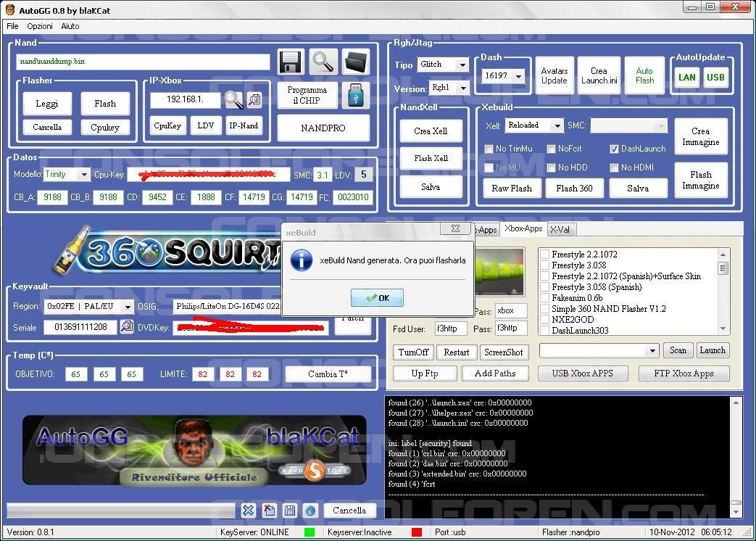
Task: Click the Flash 360 button
Action: 574,188
